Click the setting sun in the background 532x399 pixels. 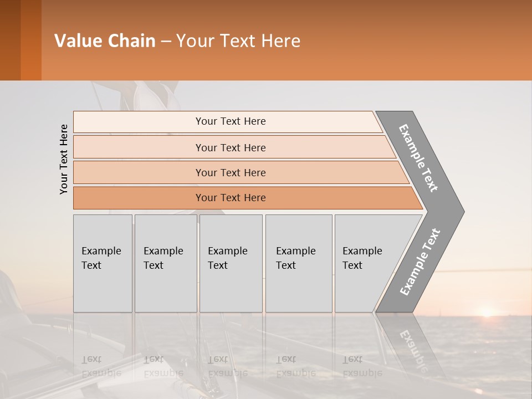tap(487, 311)
